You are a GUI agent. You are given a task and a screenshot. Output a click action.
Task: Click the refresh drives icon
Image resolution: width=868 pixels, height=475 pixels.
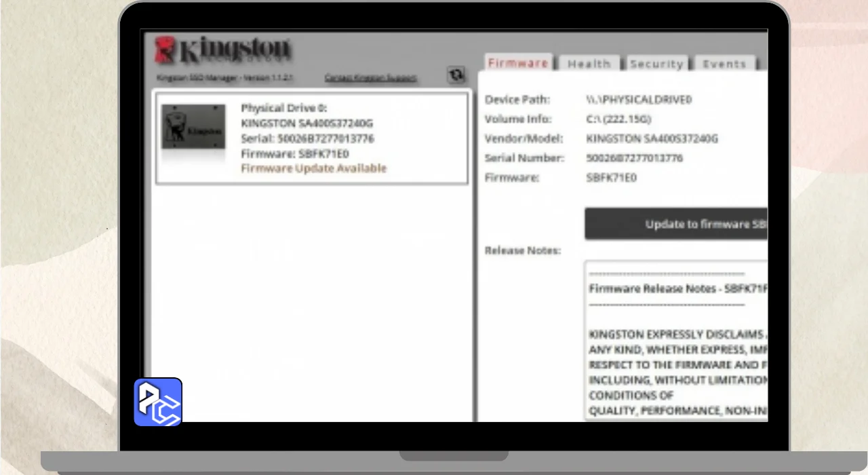(456, 75)
